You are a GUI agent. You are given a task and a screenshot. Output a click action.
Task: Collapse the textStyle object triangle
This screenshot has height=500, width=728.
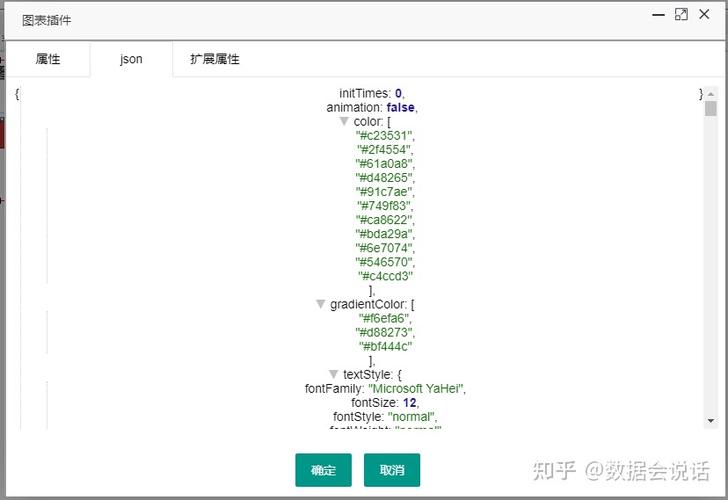point(333,374)
